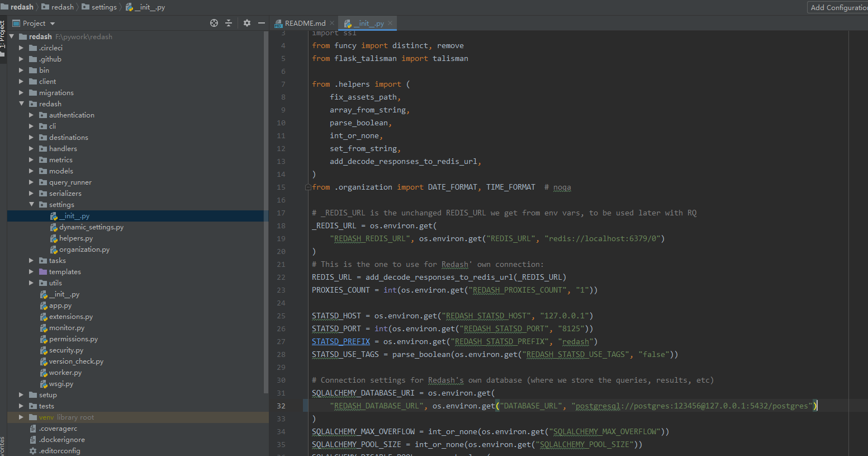Open the Favorites side tool window
868x456 pixels.
[x=3, y=446]
